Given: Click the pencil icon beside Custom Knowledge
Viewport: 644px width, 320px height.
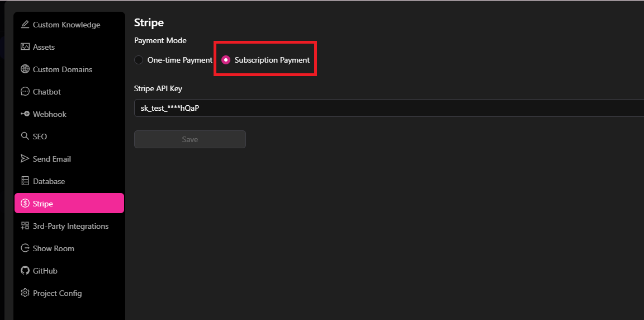Looking at the screenshot, I should pyautogui.click(x=25, y=25).
